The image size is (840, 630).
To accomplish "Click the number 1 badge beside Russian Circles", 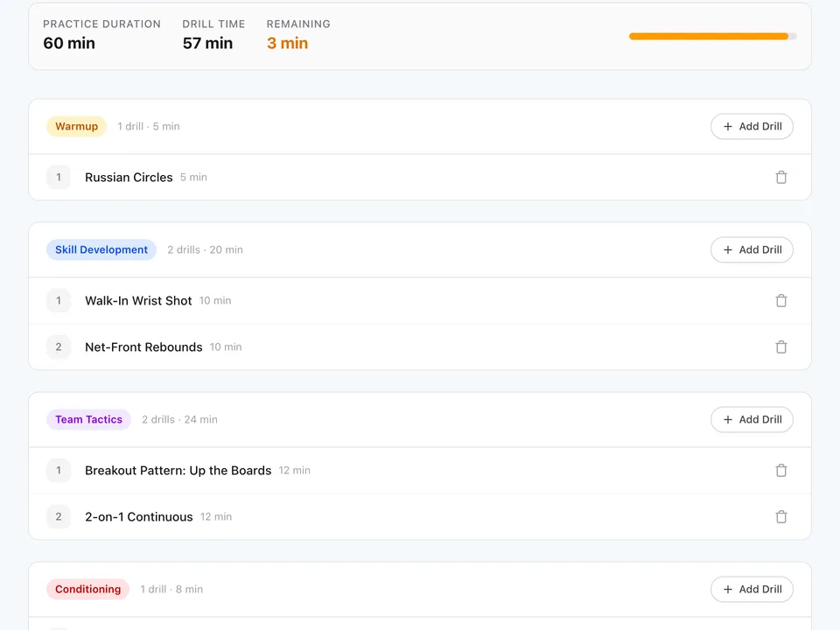I will tap(59, 178).
